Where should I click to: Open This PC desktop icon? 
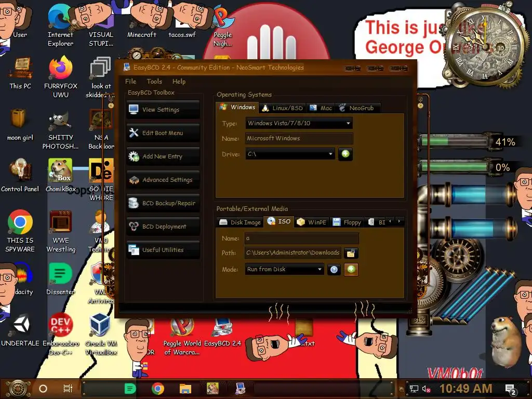[20, 73]
